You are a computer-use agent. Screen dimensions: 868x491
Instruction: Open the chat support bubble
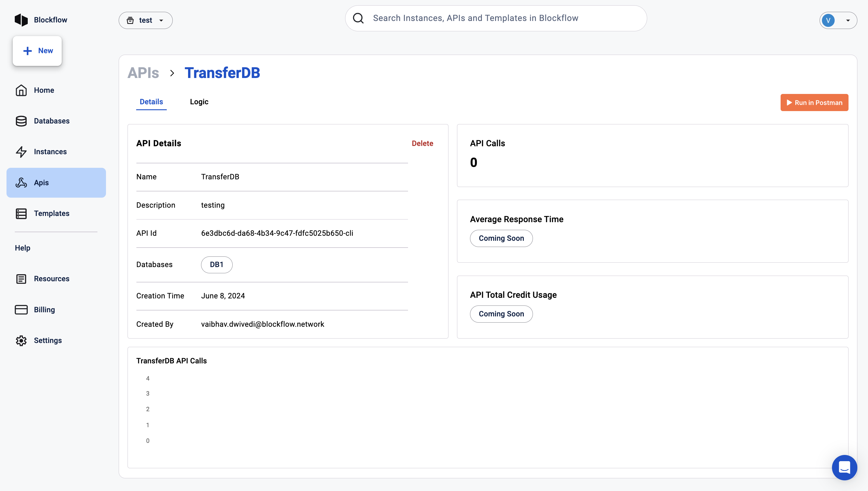coord(844,467)
